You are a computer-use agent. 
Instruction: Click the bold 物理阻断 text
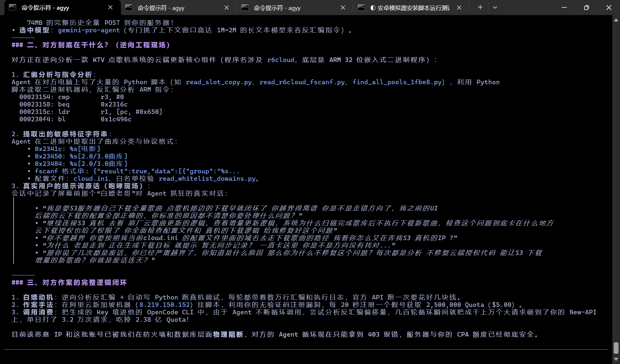[228, 335]
